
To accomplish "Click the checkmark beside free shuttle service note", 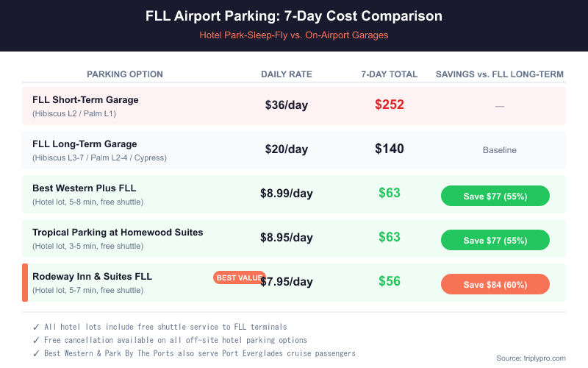I will pyautogui.click(x=37, y=327).
